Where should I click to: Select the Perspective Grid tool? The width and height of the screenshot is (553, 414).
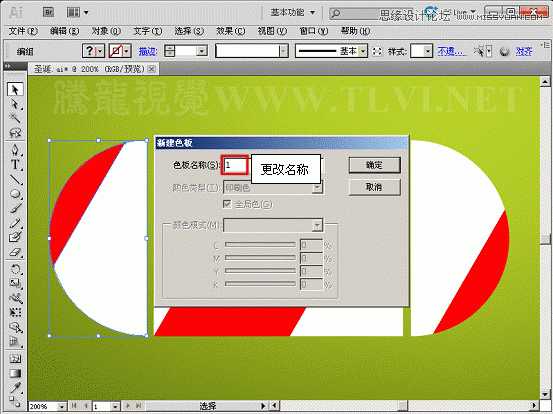(15, 342)
